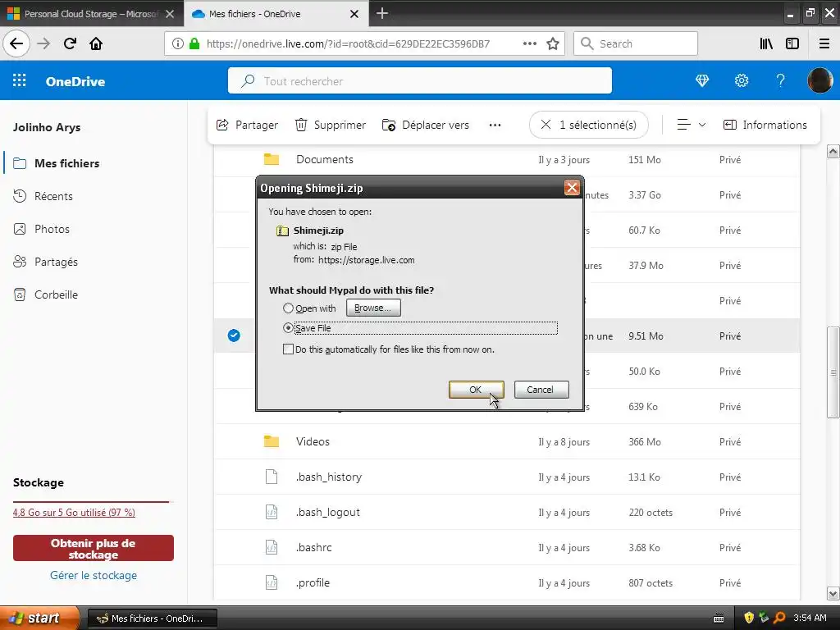The height and width of the screenshot is (630, 840).
Task: Click the page vertical scrollbar thumb
Action: (x=833, y=372)
